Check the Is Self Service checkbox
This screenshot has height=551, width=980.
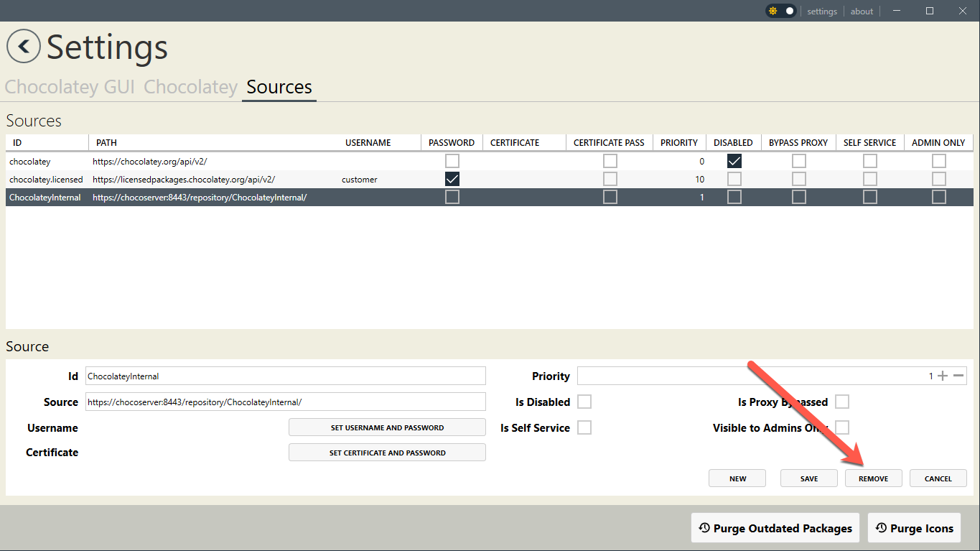point(584,427)
